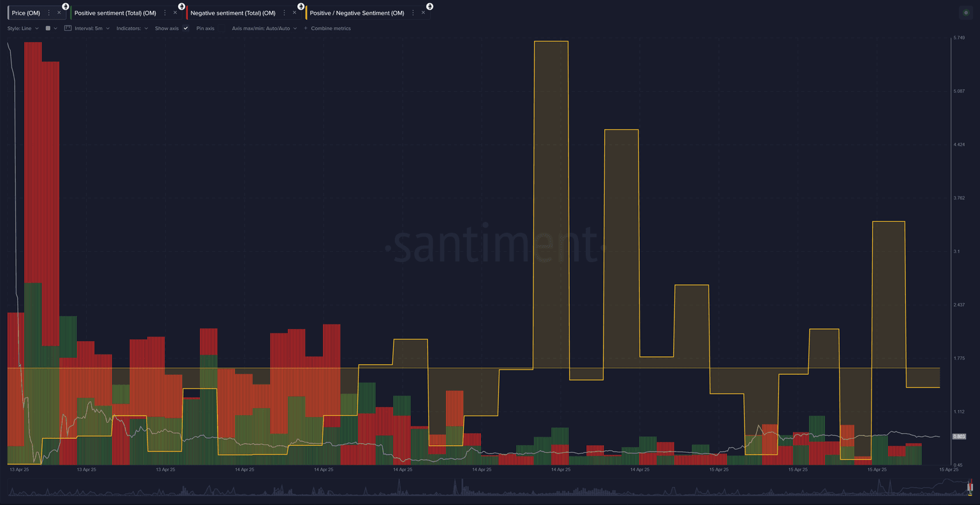
Task: Open options for Negative sentiment (Total) metric
Action: click(x=285, y=13)
